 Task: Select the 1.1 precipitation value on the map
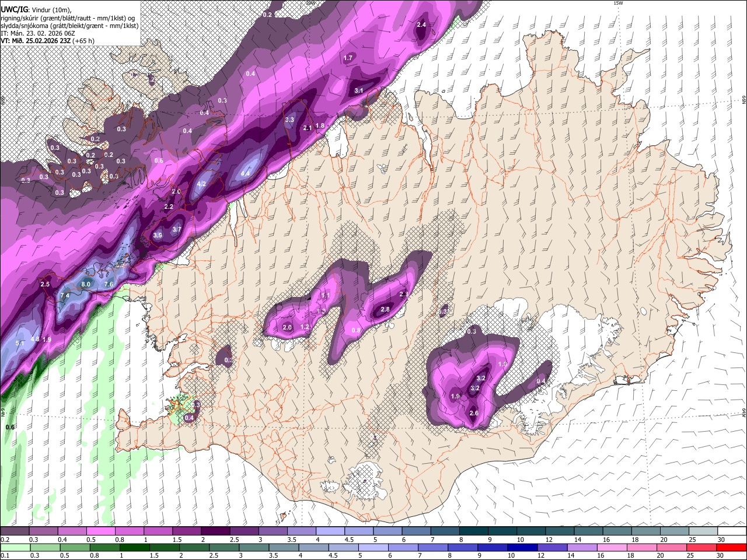[x=326, y=296]
